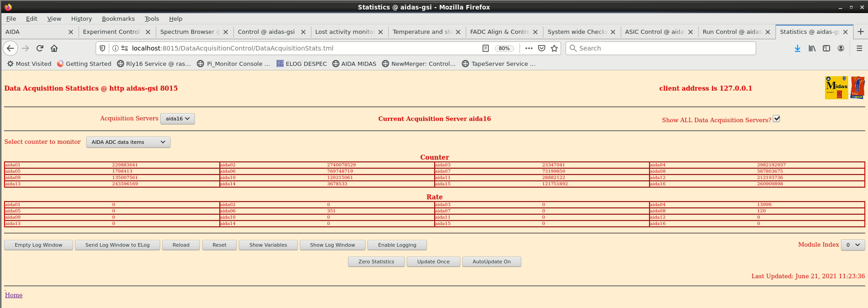Click the browser reload page icon

pos(40,48)
